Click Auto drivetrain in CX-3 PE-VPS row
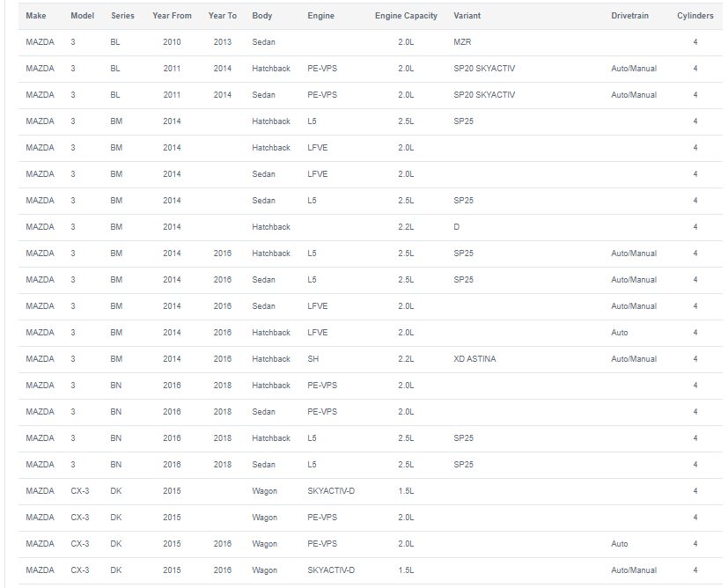 (x=620, y=544)
